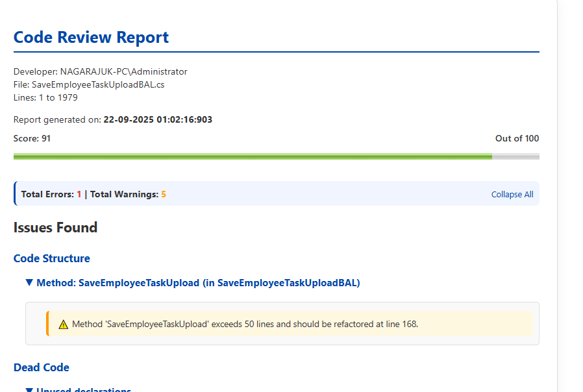
Task: Click the grey unfilled end of score bar
Action: 515,156
